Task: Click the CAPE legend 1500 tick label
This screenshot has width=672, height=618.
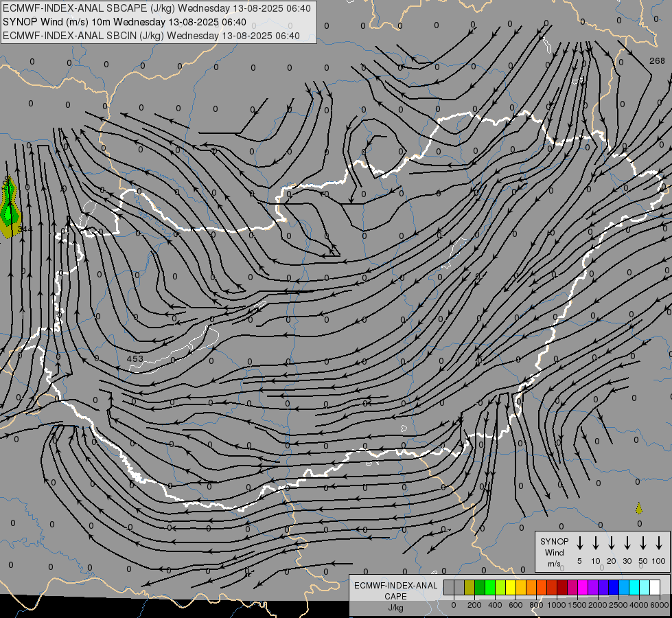Action: click(577, 605)
